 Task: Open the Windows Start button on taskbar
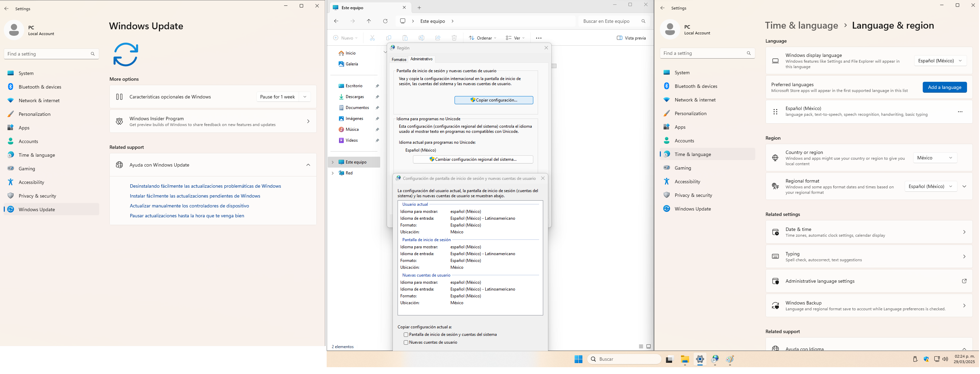(578, 359)
